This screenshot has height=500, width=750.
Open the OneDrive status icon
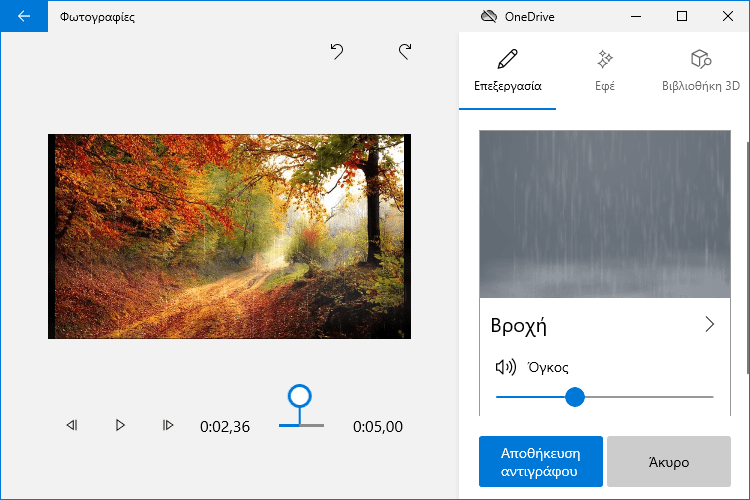point(488,17)
